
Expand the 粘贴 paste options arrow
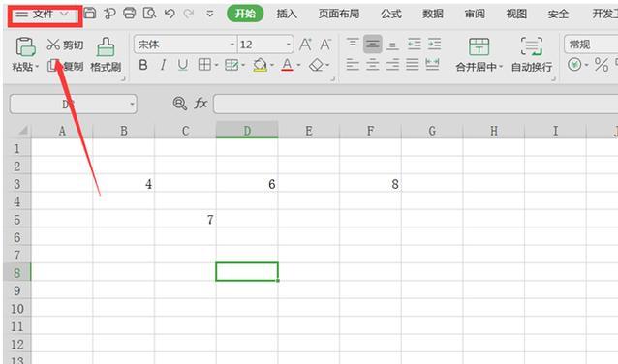click(37, 67)
